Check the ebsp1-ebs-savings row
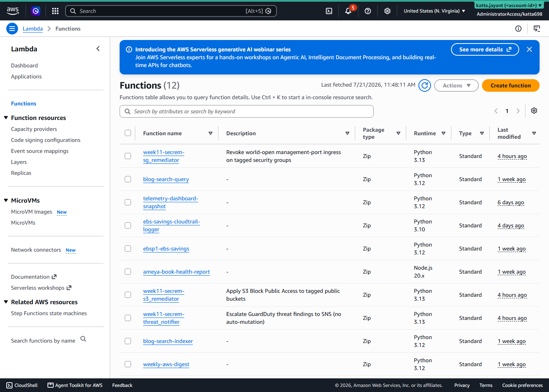 coord(128,249)
